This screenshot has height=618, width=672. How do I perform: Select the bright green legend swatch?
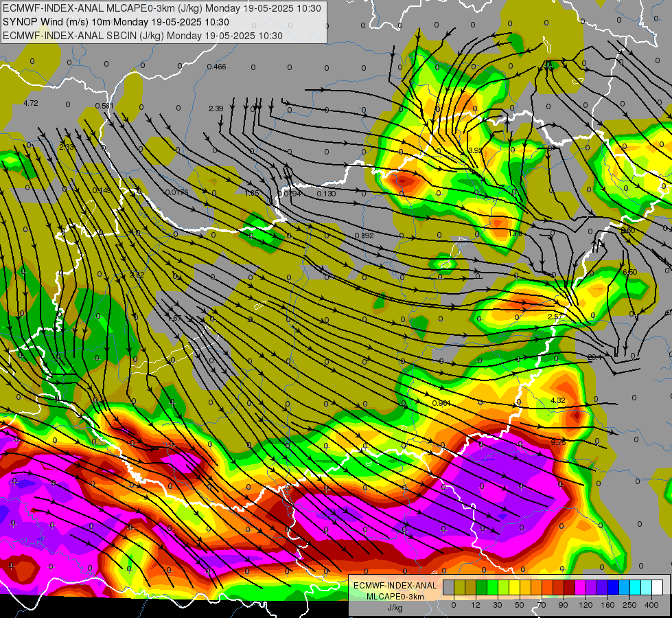pyautogui.click(x=492, y=587)
